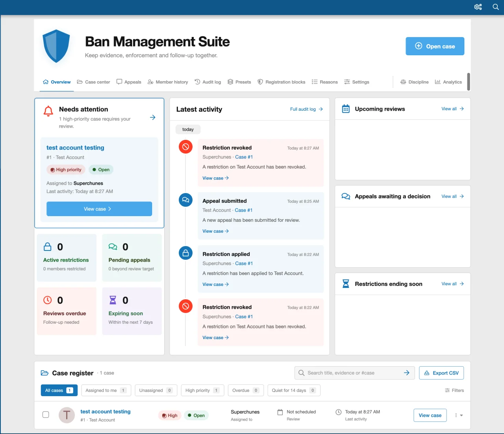Select the High priority filter chip
The width and height of the screenshot is (504, 434).
pos(202,390)
